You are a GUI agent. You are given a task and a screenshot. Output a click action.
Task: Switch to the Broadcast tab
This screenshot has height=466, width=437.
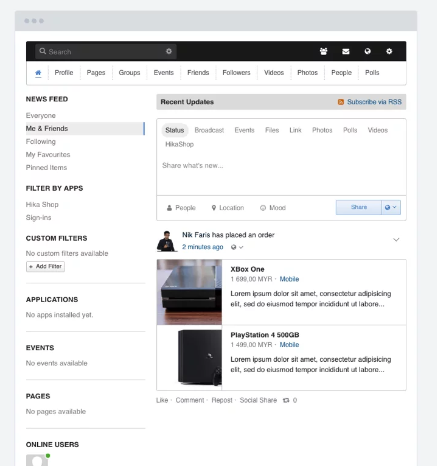pyautogui.click(x=209, y=130)
